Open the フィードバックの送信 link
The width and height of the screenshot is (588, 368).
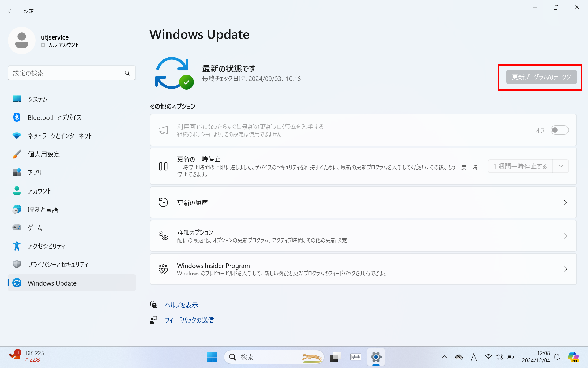tap(189, 320)
